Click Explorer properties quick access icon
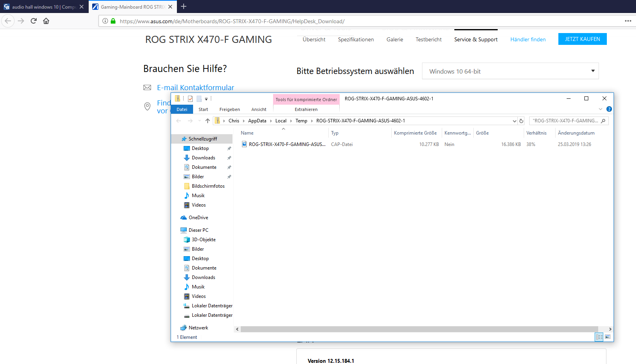 [x=190, y=99]
